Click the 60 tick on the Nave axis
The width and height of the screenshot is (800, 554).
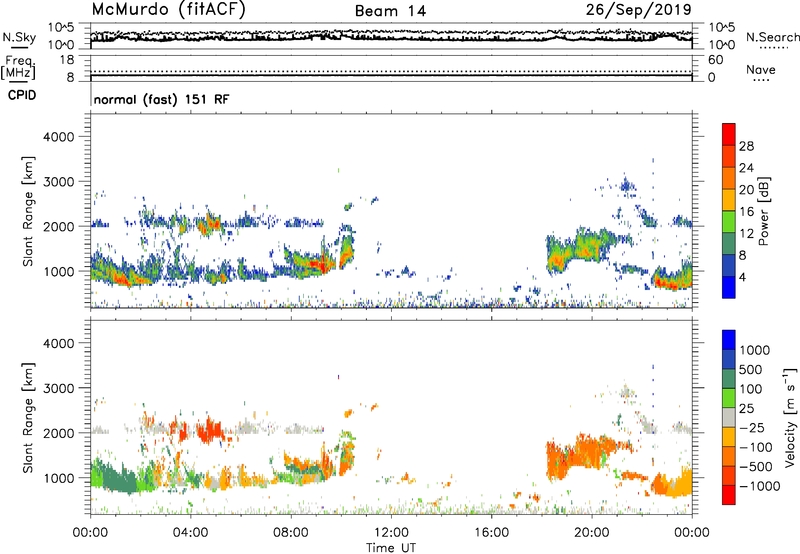(x=716, y=60)
